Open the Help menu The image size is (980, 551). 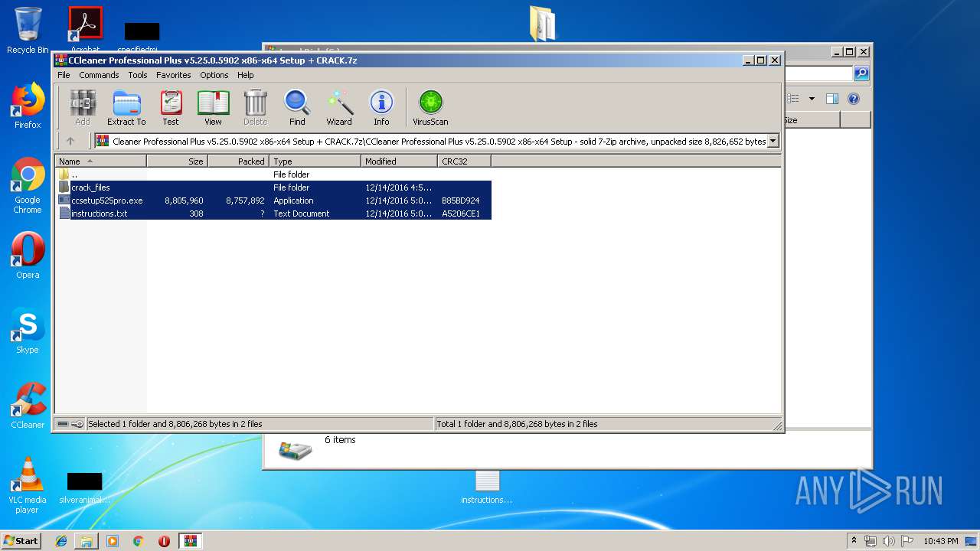click(245, 75)
